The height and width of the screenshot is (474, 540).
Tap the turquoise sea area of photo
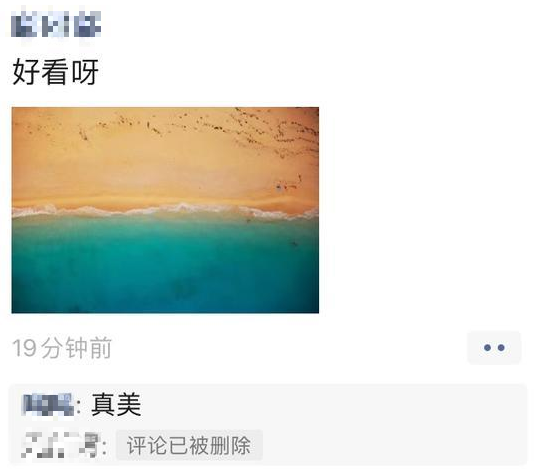[x=165, y=265]
